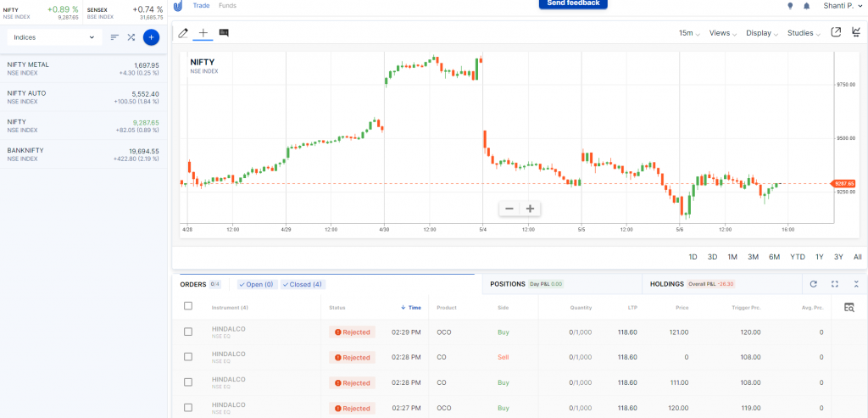868x418 pixels.
Task: Click the Status column header
Action: [337, 308]
